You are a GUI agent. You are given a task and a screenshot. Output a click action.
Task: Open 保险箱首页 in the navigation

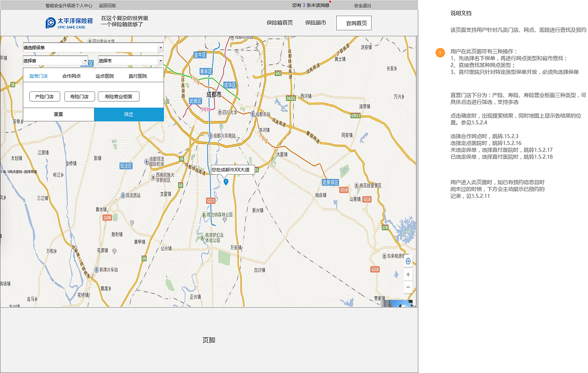(280, 23)
